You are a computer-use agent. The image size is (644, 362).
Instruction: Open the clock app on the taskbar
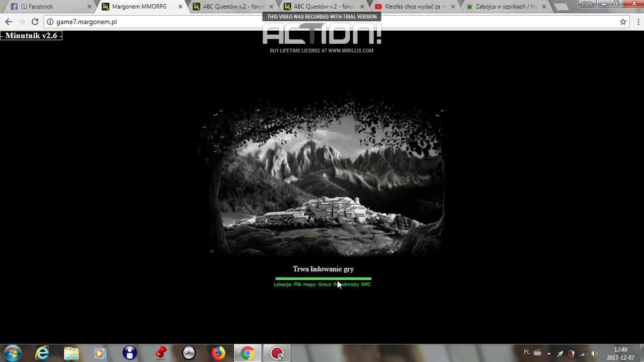tap(189, 353)
